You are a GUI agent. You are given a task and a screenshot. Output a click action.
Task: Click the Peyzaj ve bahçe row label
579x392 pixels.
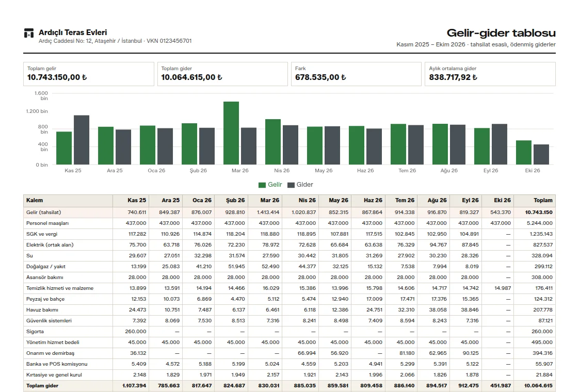click(x=45, y=299)
